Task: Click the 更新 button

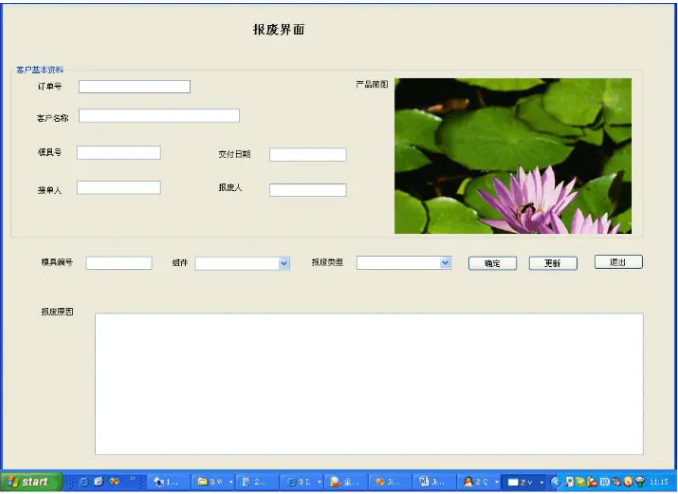Action: [x=553, y=263]
